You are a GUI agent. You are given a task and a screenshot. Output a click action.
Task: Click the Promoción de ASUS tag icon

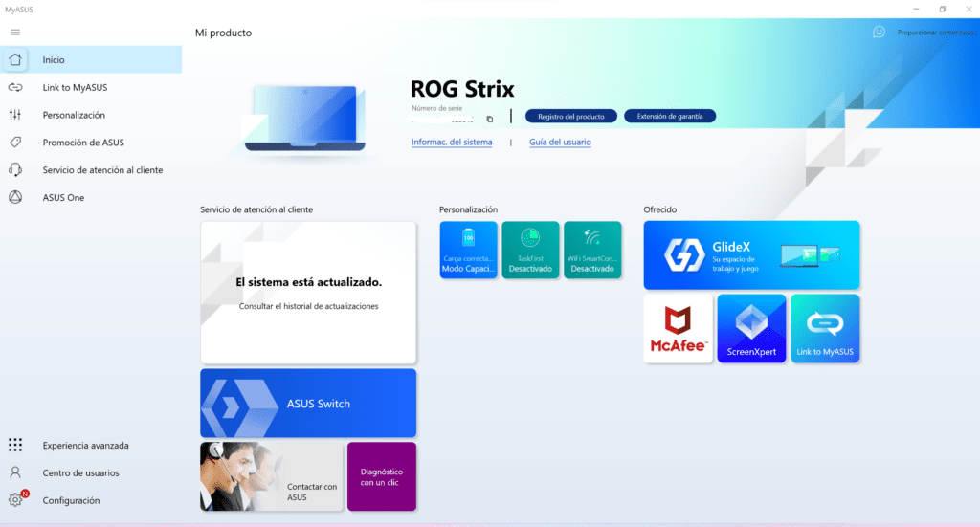[15, 143]
